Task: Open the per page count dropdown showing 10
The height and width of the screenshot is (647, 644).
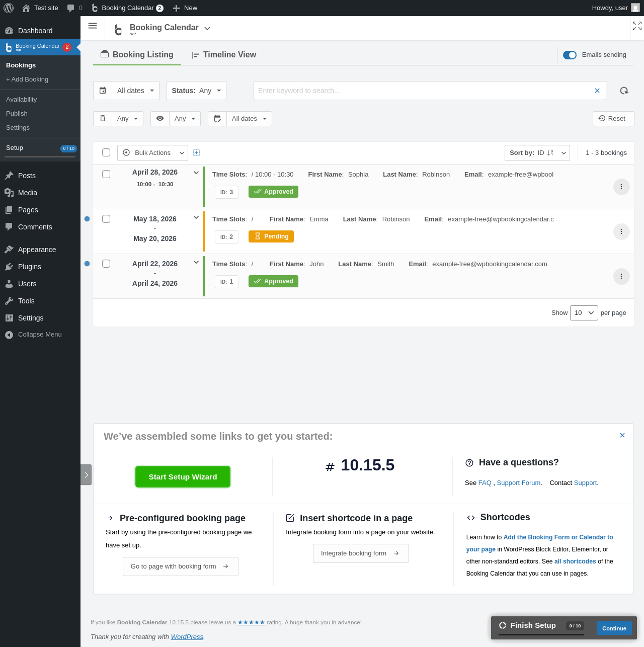Action: tap(584, 313)
